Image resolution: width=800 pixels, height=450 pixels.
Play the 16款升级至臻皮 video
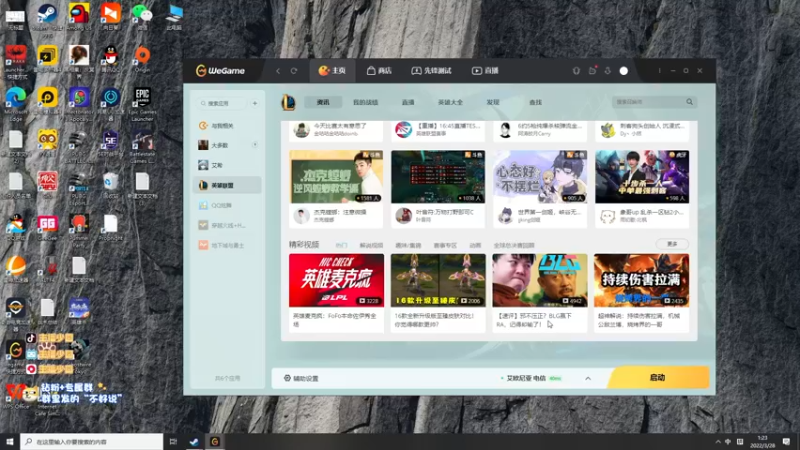tap(438, 281)
